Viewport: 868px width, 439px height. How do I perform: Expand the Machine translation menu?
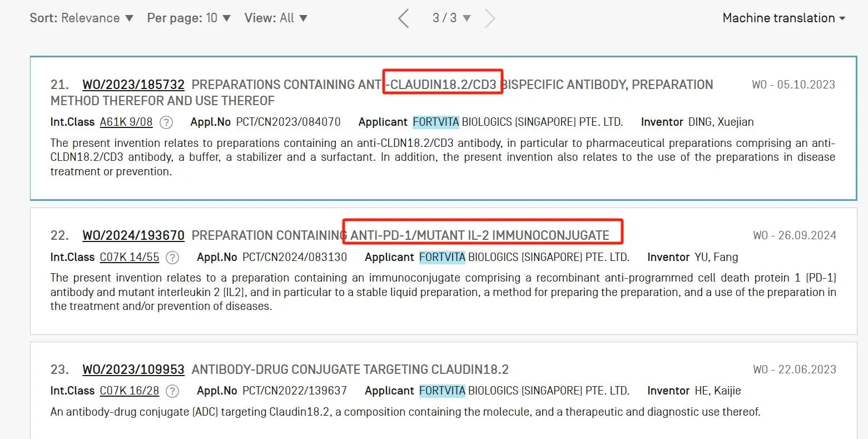pyautogui.click(x=783, y=18)
